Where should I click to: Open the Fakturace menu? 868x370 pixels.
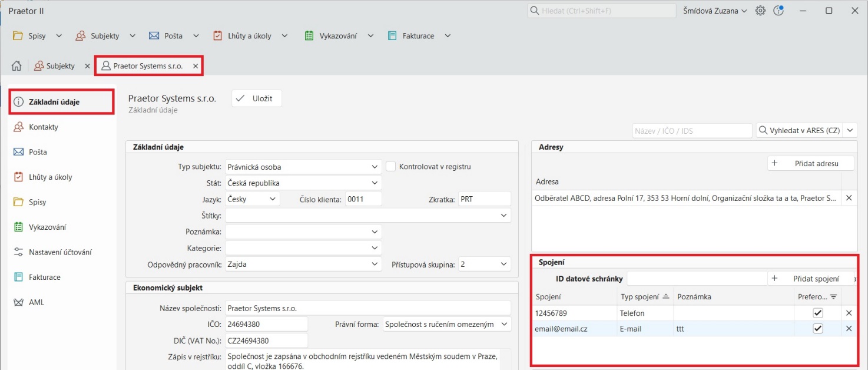(x=419, y=36)
